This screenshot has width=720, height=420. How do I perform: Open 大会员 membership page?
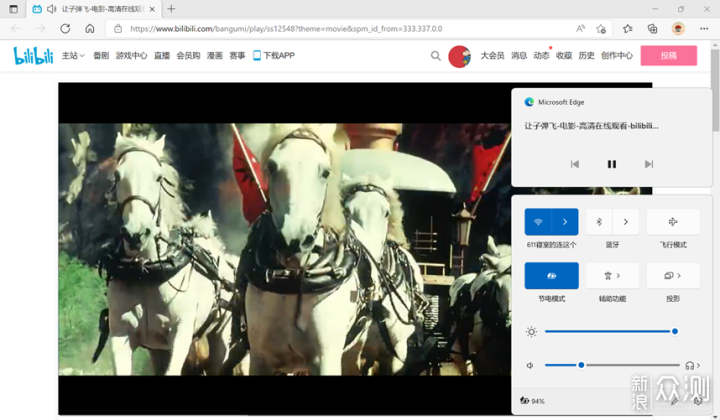tap(492, 56)
